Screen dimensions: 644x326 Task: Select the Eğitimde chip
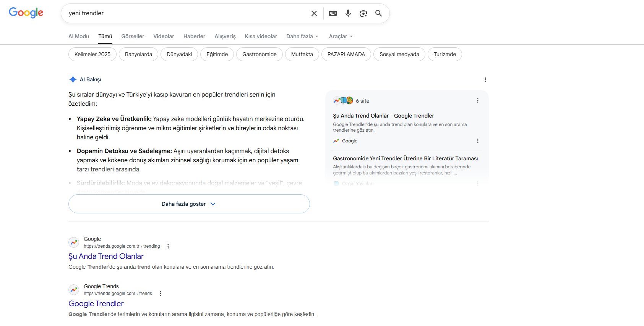pos(217,54)
